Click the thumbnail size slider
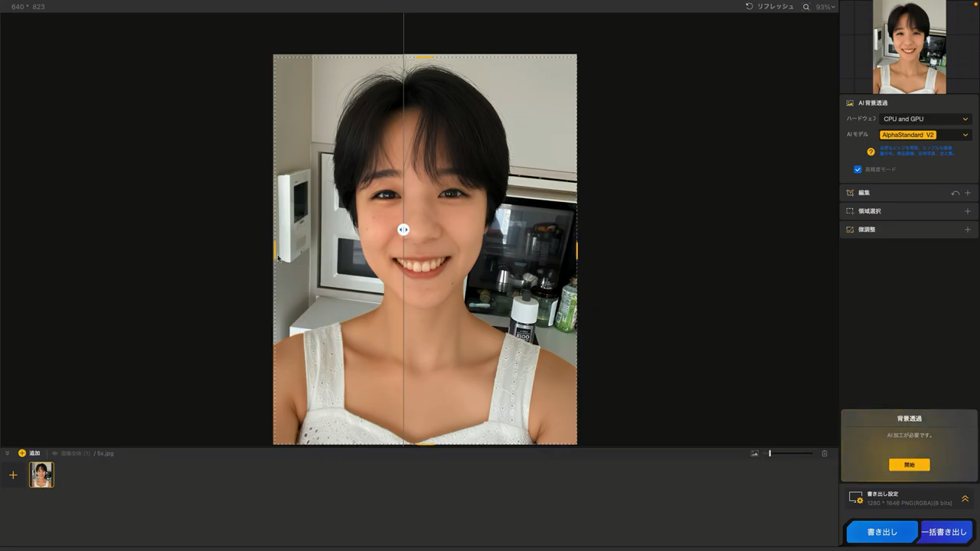 [790, 453]
